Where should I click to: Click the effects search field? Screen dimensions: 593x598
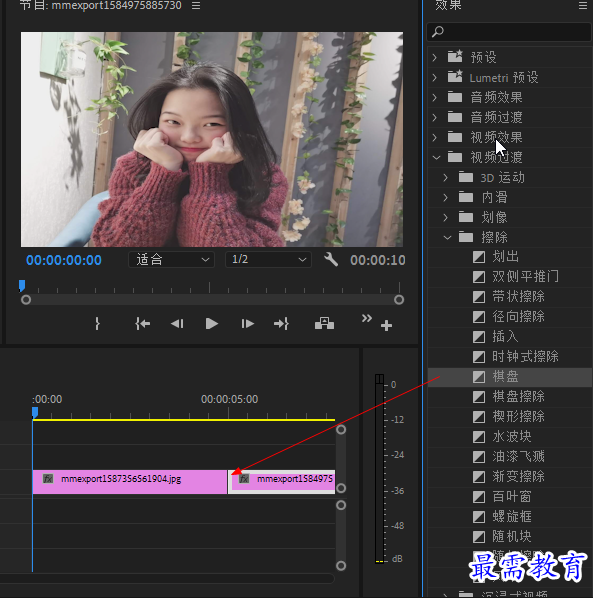(x=509, y=32)
